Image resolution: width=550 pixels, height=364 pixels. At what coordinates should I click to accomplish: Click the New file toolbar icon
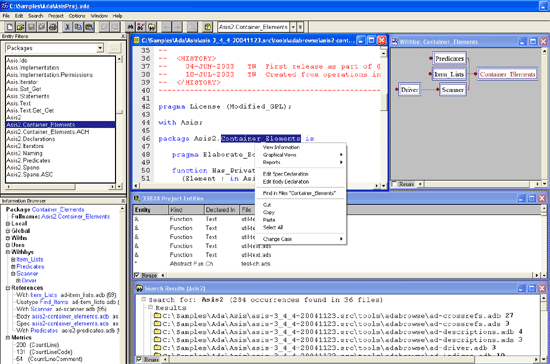pyautogui.click(x=10, y=27)
